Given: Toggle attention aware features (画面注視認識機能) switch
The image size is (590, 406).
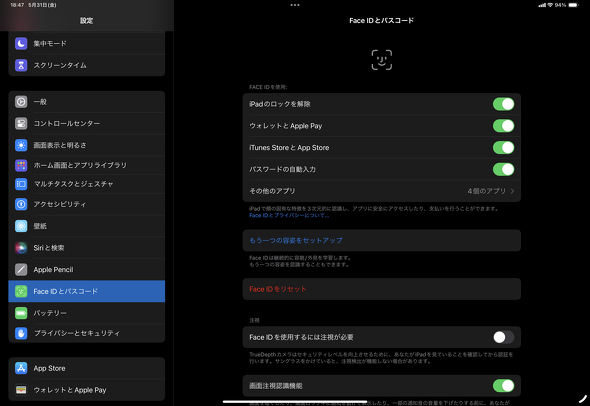Looking at the screenshot, I should [x=503, y=386].
